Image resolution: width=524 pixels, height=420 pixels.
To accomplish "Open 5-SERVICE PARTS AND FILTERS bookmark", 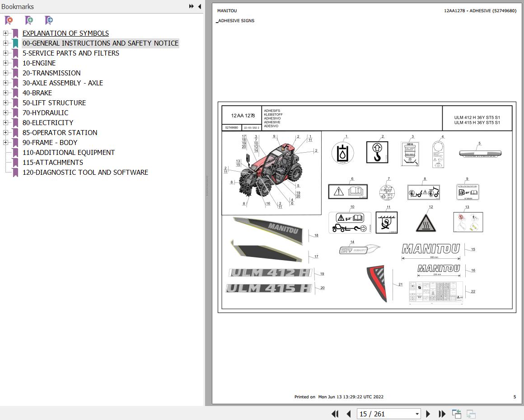I will click(x=71, y=53).
